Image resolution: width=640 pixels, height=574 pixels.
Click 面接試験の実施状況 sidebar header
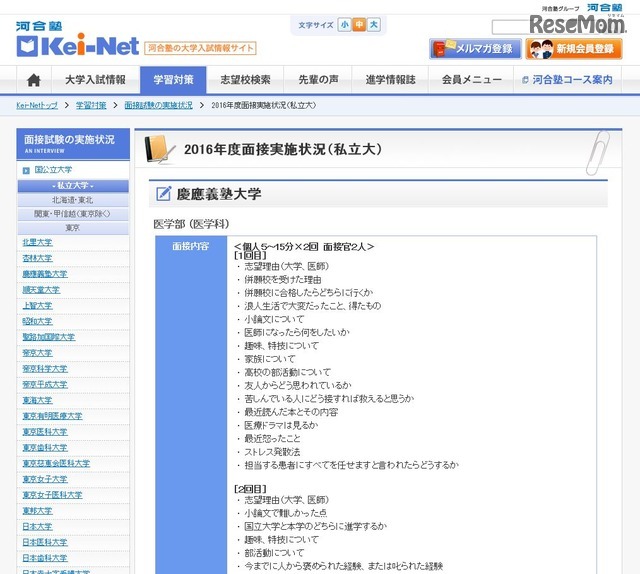(73, 144)
